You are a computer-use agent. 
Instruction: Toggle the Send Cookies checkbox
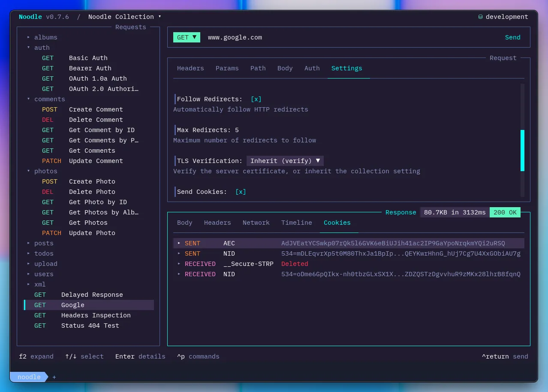coord(241,192)
